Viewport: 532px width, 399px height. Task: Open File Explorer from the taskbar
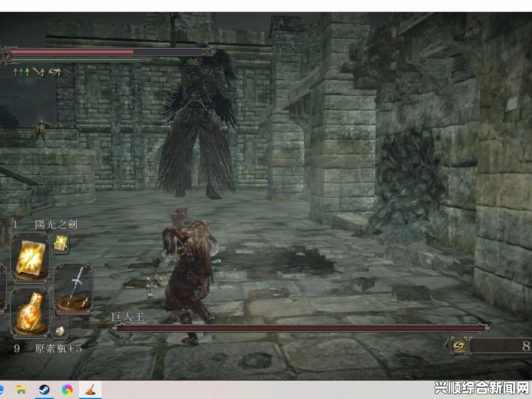click(x=21, y=390)
